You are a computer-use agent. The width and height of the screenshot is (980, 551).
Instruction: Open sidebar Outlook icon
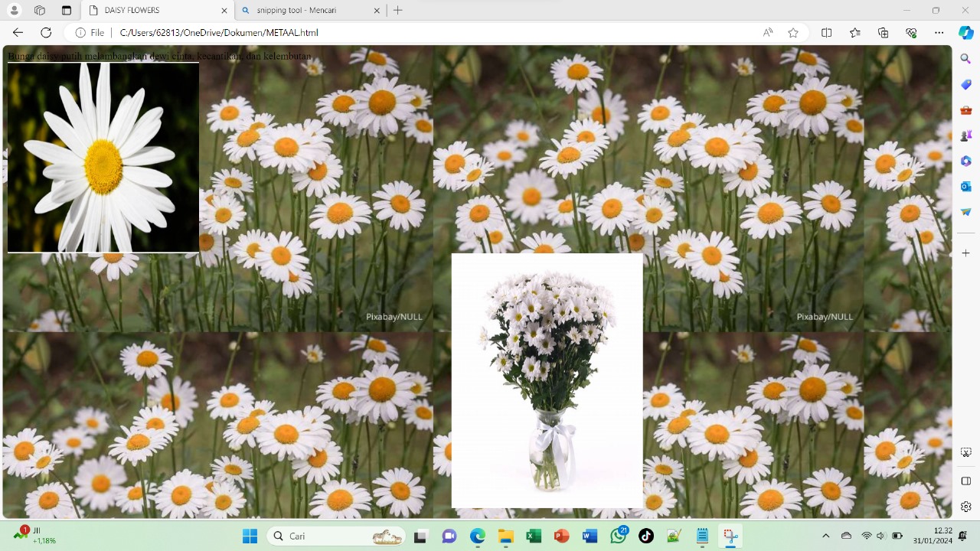[x=965, y=187]
